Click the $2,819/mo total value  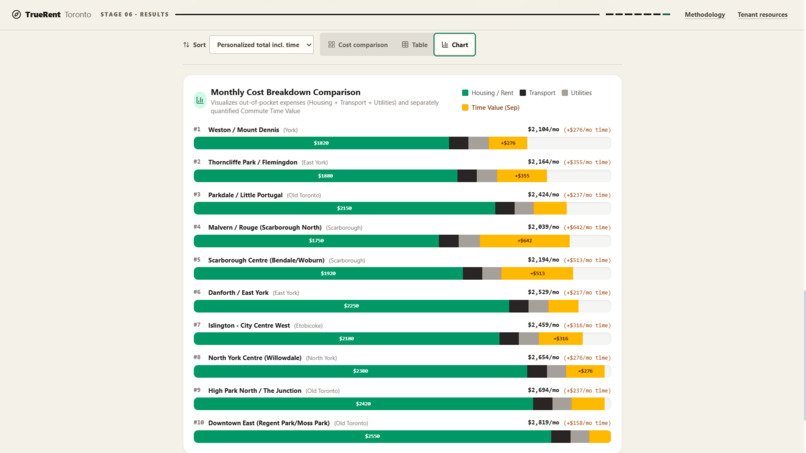[x=543, y=423]
